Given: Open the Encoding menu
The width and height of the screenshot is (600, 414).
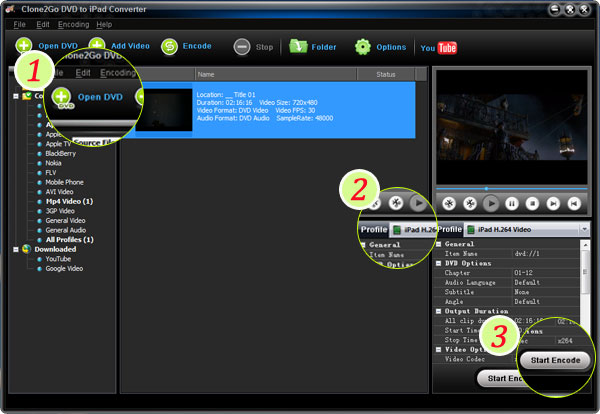Looking at the screenshot, I should click(73, 24).
